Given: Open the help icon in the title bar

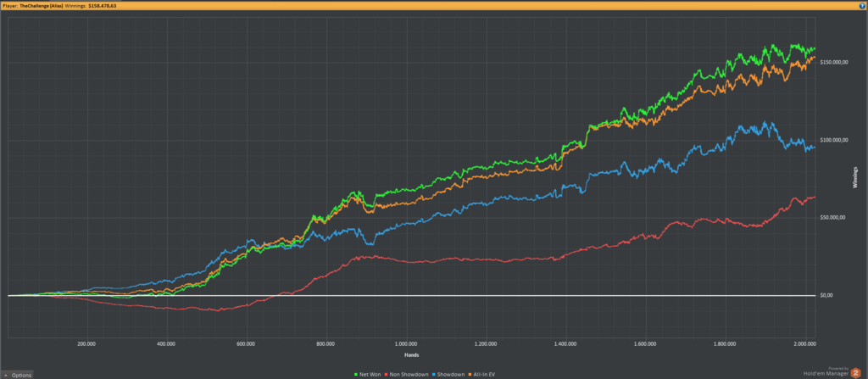Looking at the screenshot, I should click(861, 4).
